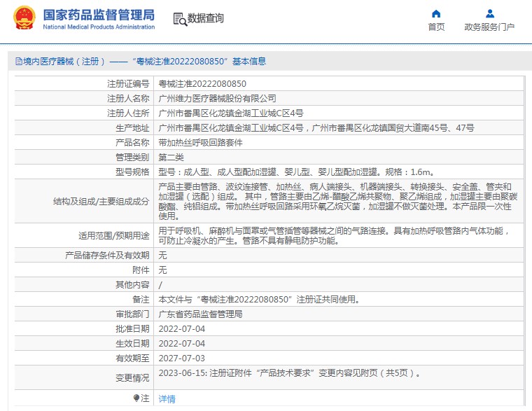Click the 结构及组成 description paragraph

click(338, 201)
